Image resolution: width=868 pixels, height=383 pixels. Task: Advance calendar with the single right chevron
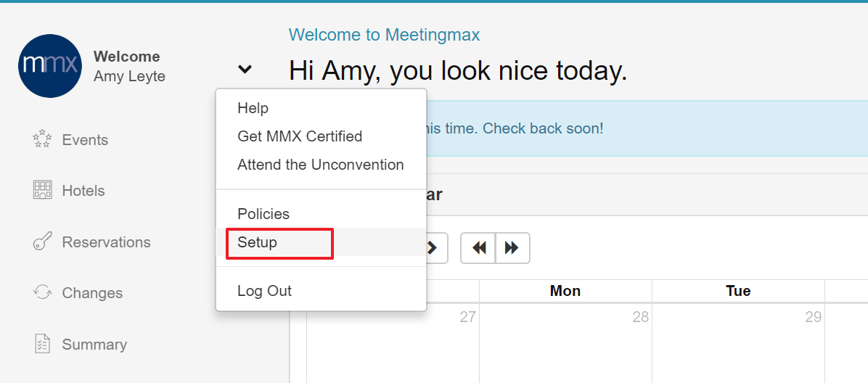click(433, 248)
